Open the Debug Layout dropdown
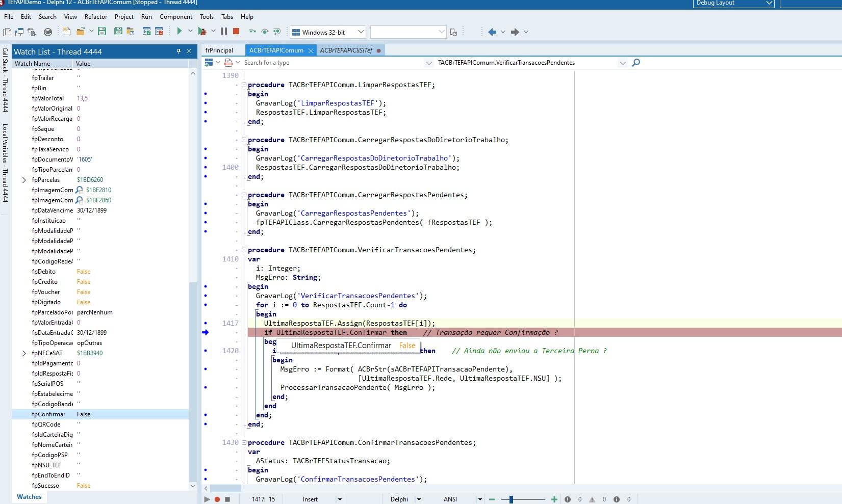Image resolution: width=842 pixels, height=504 pixels. 734,3
